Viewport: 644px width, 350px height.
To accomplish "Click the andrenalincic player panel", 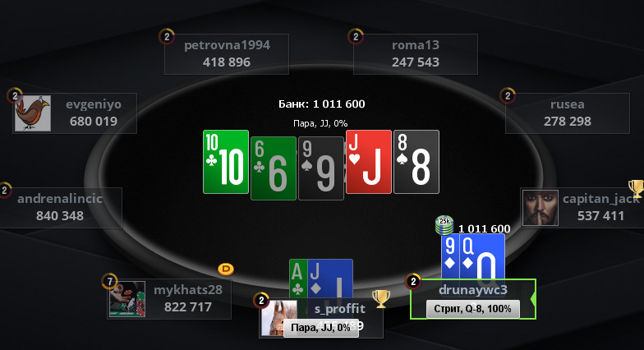I will pyautogui.click(x=61, y=207).
